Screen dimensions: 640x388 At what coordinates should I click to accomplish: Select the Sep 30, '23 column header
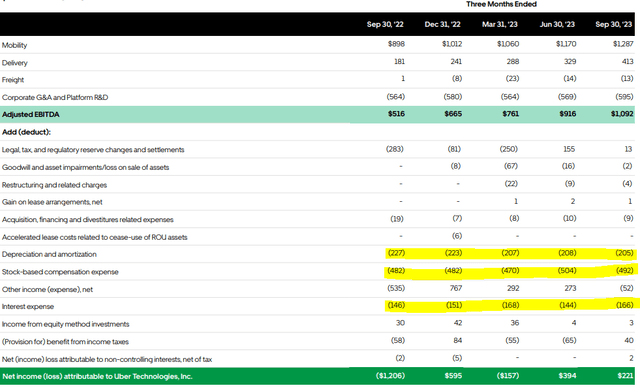pos(613,24)
